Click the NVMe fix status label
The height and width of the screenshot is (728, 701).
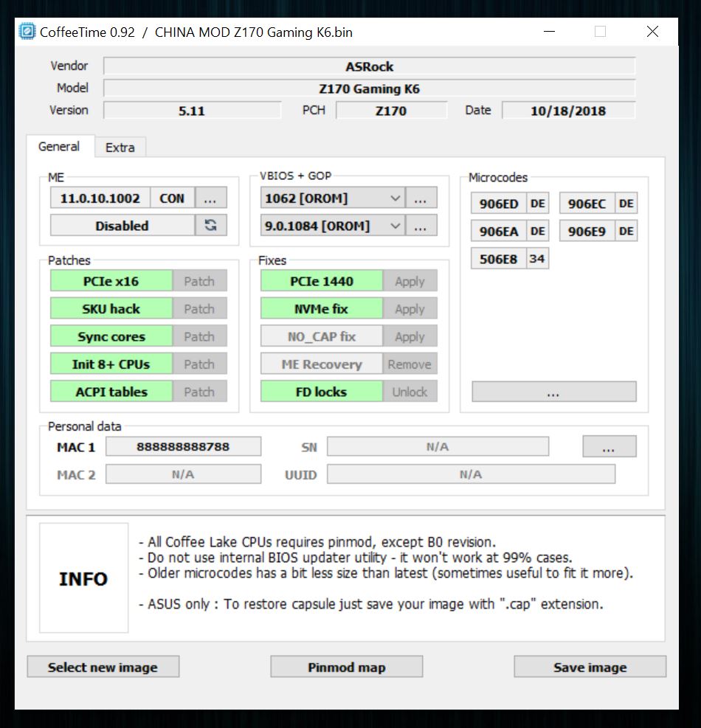pos(322,309)
